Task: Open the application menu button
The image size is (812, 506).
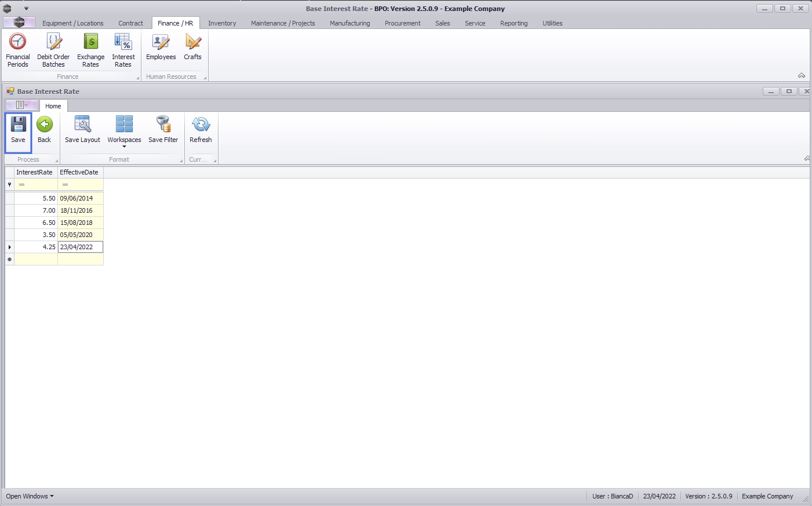Action: (19, 23)
